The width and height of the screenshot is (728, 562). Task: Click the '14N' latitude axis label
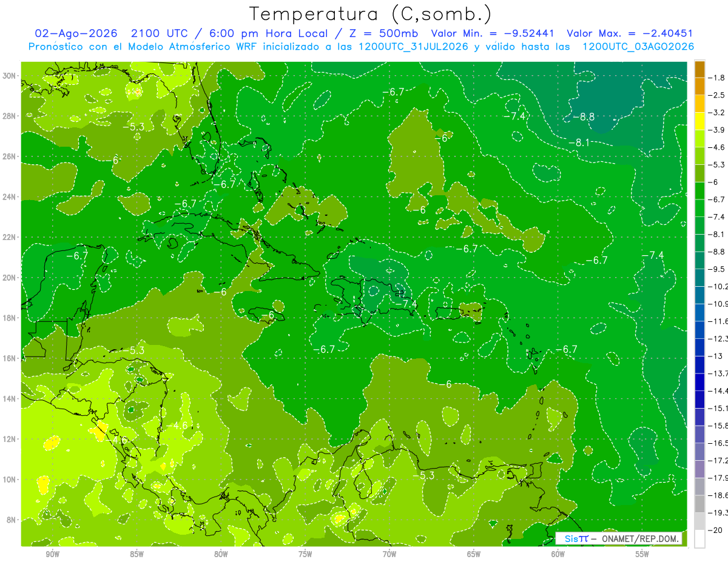(9, 399)
